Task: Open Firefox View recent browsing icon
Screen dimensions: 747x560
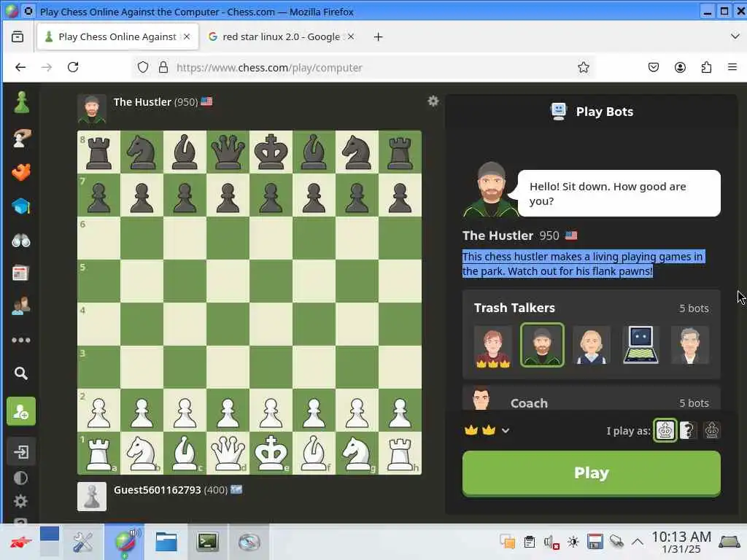Action: tap(18, 36)
